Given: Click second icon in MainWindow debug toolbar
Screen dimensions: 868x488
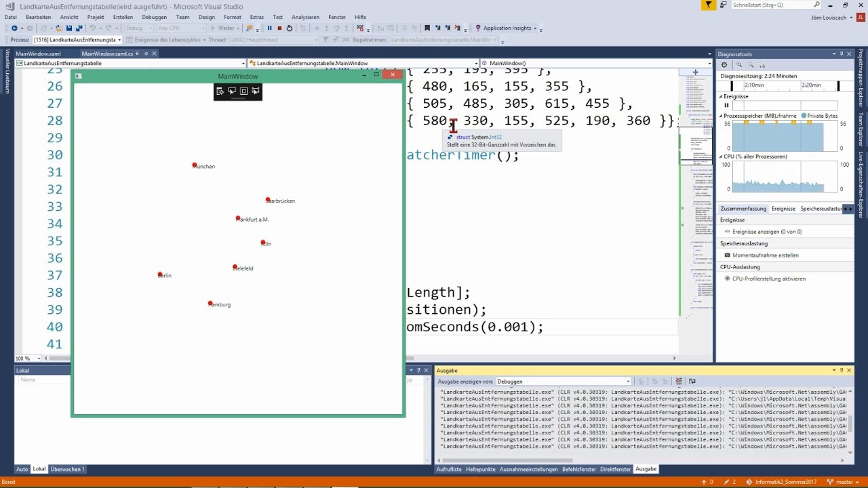Looking at the screenshot, I should [x=232, y=91].
